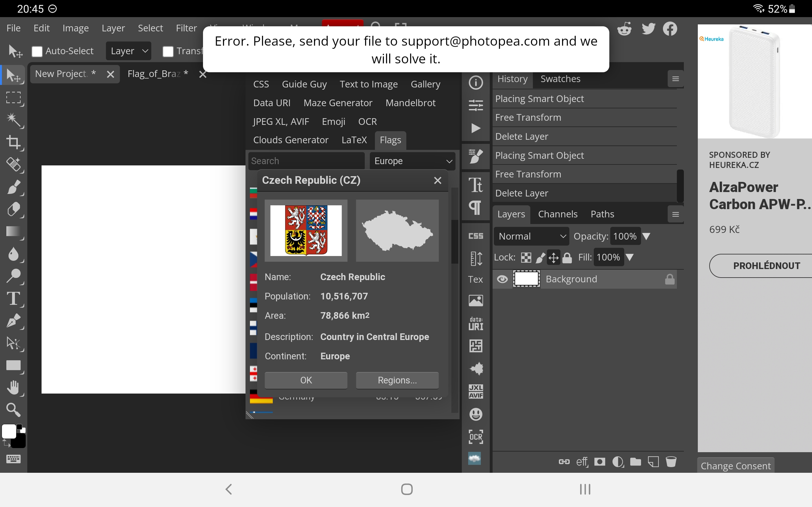This screenshot has width=812, height=507.
Task: Click OK in the Czech Republic dialog
Action: [x=305, y=380]
